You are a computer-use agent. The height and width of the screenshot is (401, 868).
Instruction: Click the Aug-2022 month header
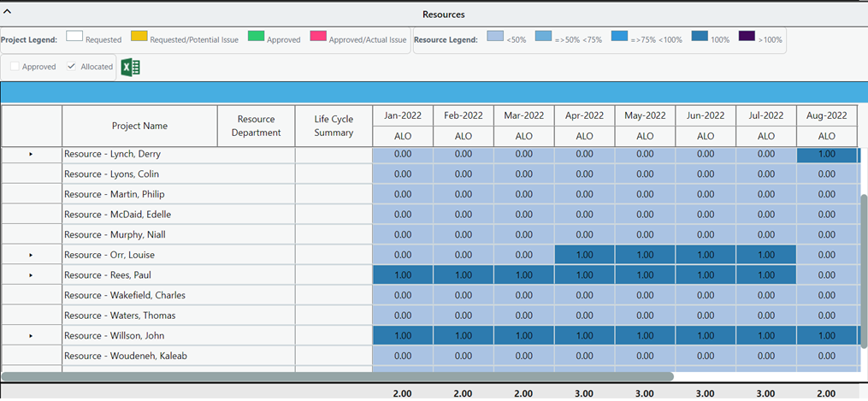pyautogui.click(x=826, y=115)
